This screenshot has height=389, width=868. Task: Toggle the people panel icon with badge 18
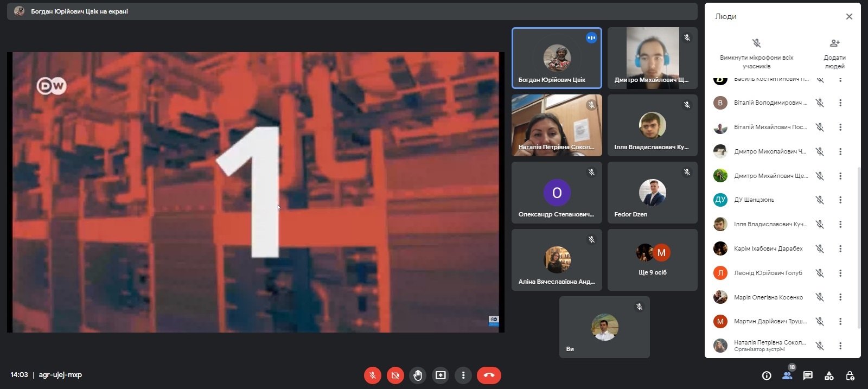coord(787,375)
